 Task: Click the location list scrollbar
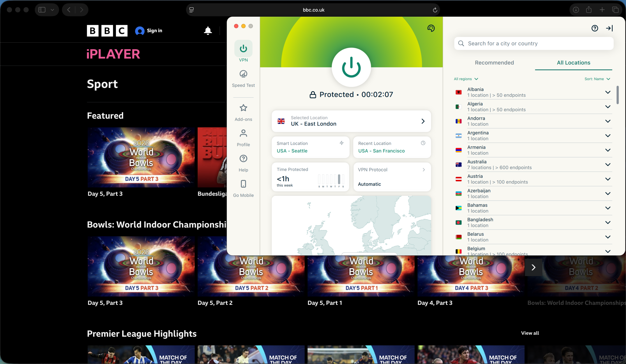coord(617,95)
